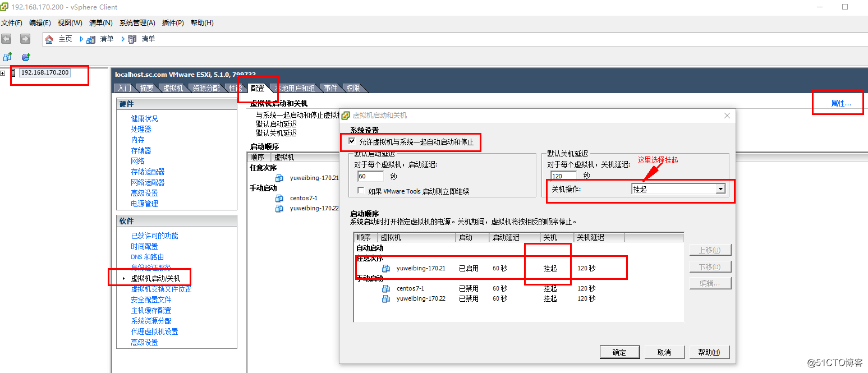Open the 清单(N) menu

(x=101, y=23)
